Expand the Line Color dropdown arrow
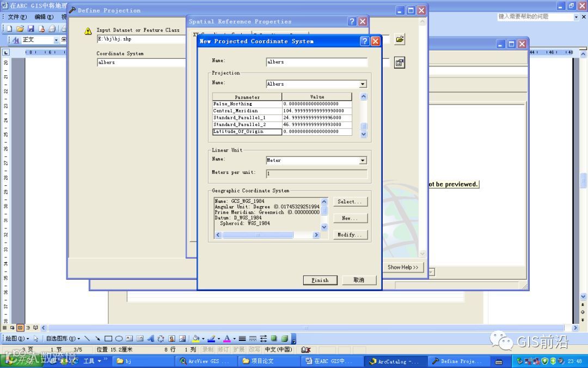 (x=218, y=339)
